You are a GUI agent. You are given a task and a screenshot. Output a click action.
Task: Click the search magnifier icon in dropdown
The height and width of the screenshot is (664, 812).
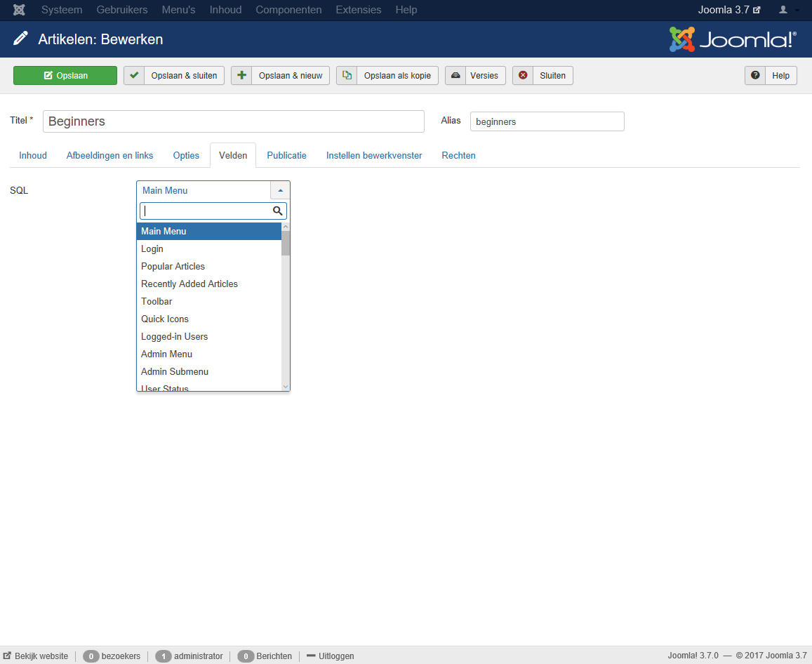[278, 211]
